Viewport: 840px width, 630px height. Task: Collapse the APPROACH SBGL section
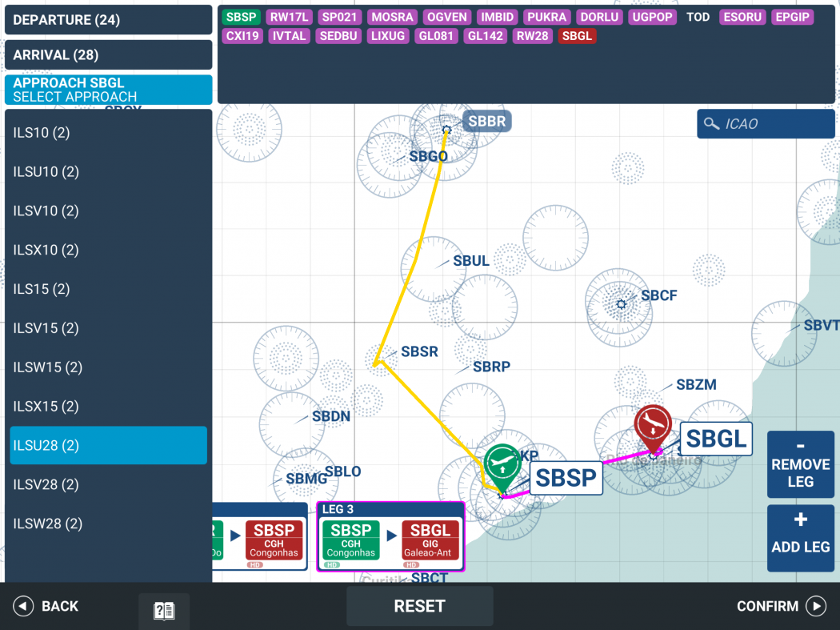tap(108, 89)
